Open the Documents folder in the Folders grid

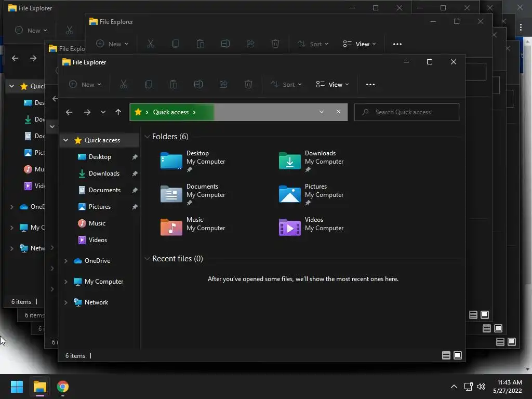pos(193,194)
